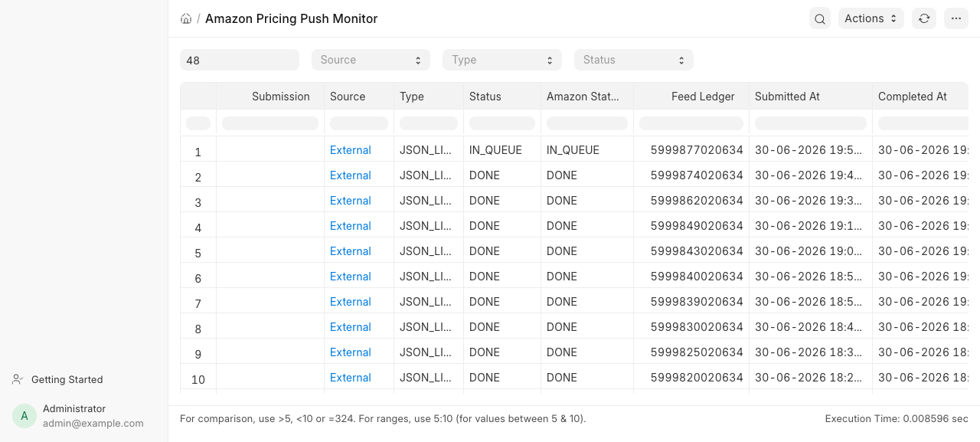Click the Type column header
Image resolution: width=980 pixels, height=442 pixels.
(429, 97)
